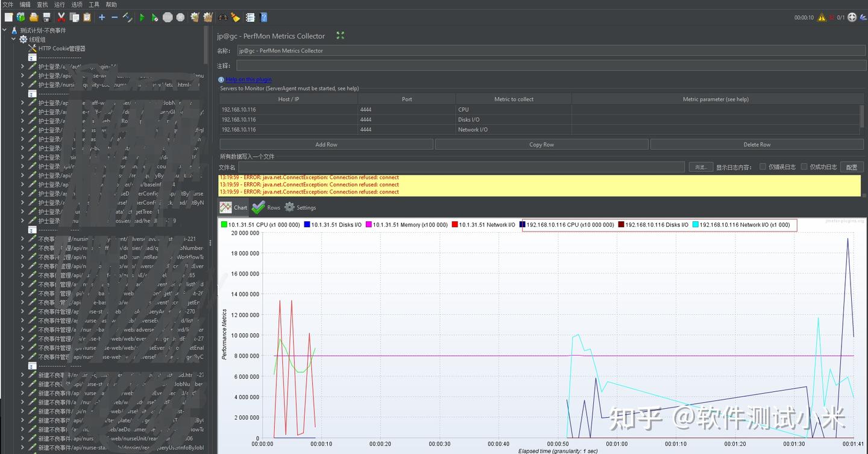Open Search with the binoculars icon
This screenshot has height=454, width=868.
pos(222,17)
